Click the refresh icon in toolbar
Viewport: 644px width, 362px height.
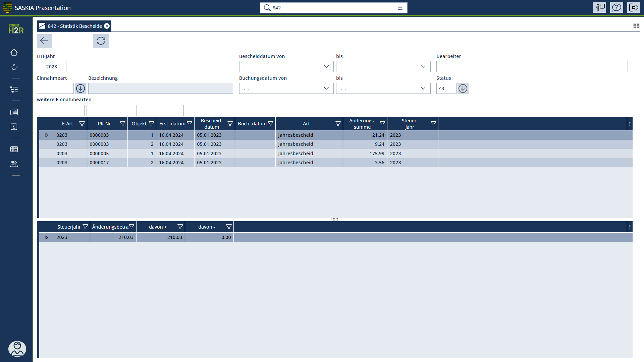coord(101,41)
